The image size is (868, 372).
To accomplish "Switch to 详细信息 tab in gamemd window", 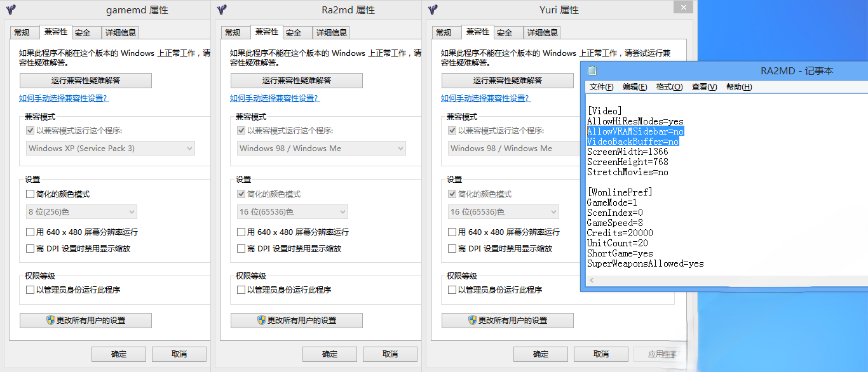I will coord(120,33).
